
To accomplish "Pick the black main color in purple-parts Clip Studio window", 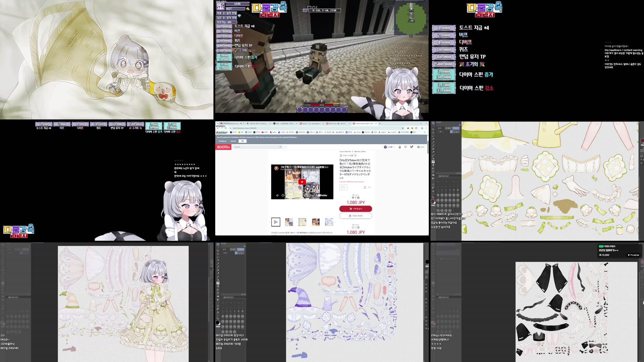I will click(x=217, y=323).
